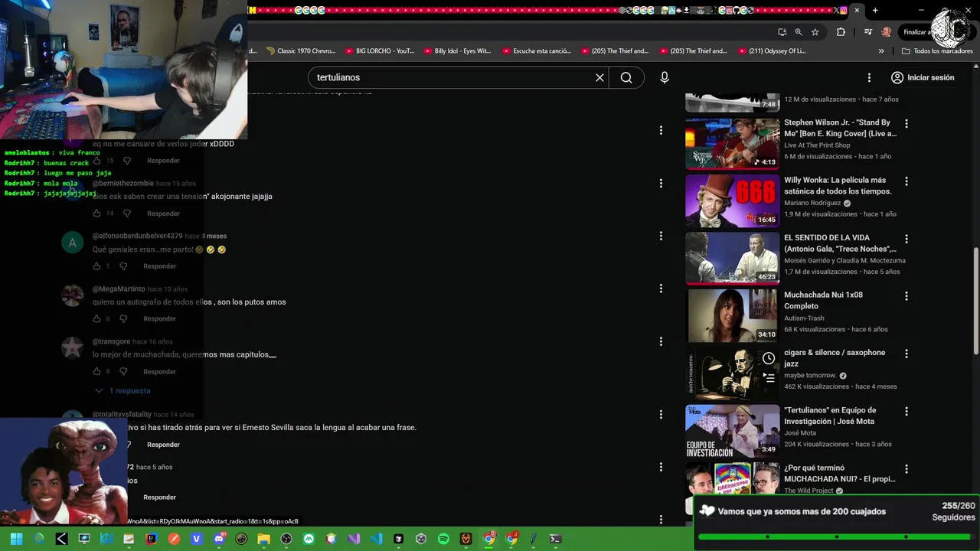Open Discord from the taskbar
980x551 pixels.
[x=219, y=539]
